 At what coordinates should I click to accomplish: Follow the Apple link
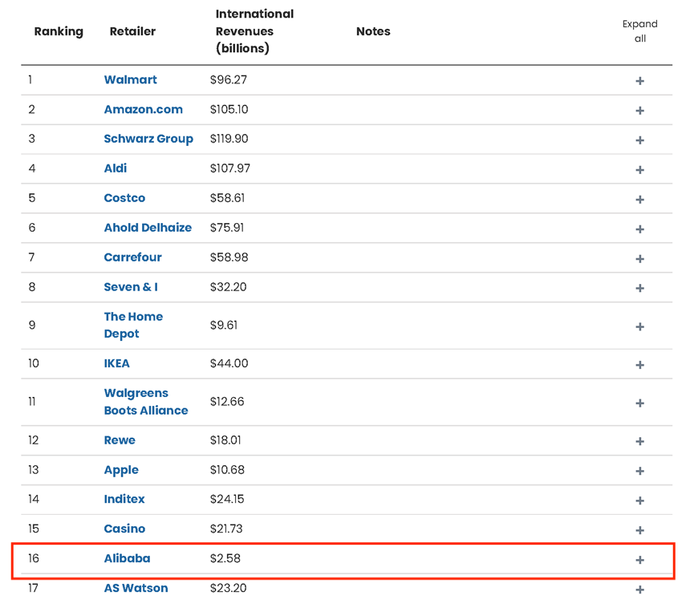click(x=121, y=470)
